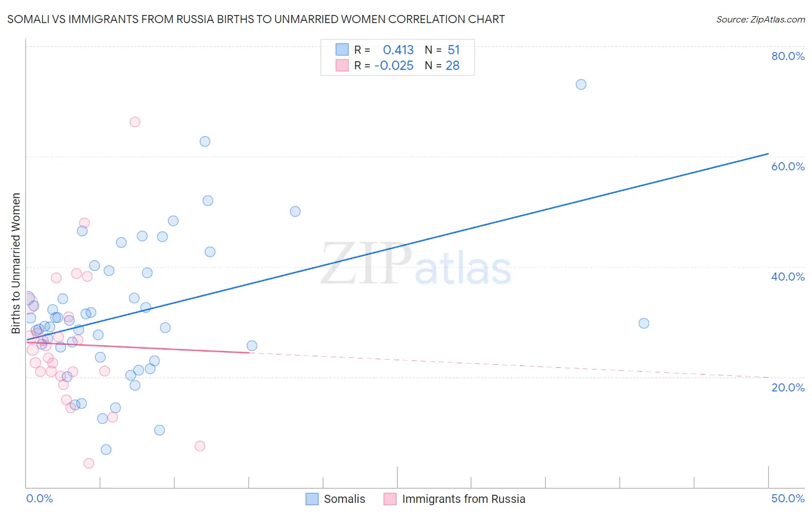Click the pink Immigrants from Russia legend swatch
The width and height of the screenshot is (812, 515).
(390, 499)
